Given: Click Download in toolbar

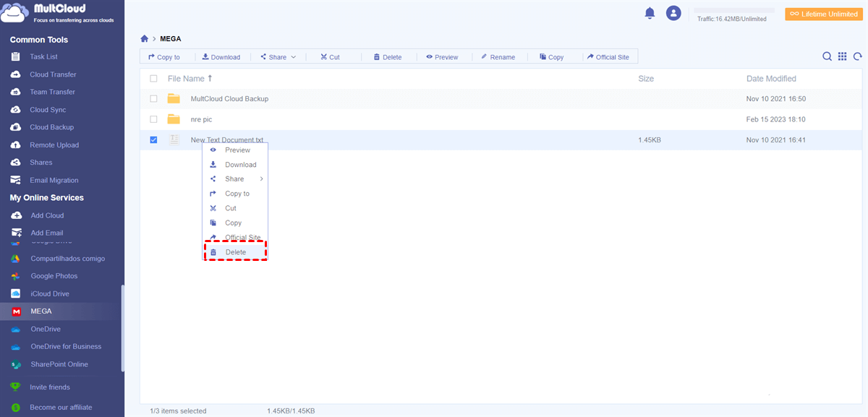Looking at the screenshot, I should tap(221, 57).
